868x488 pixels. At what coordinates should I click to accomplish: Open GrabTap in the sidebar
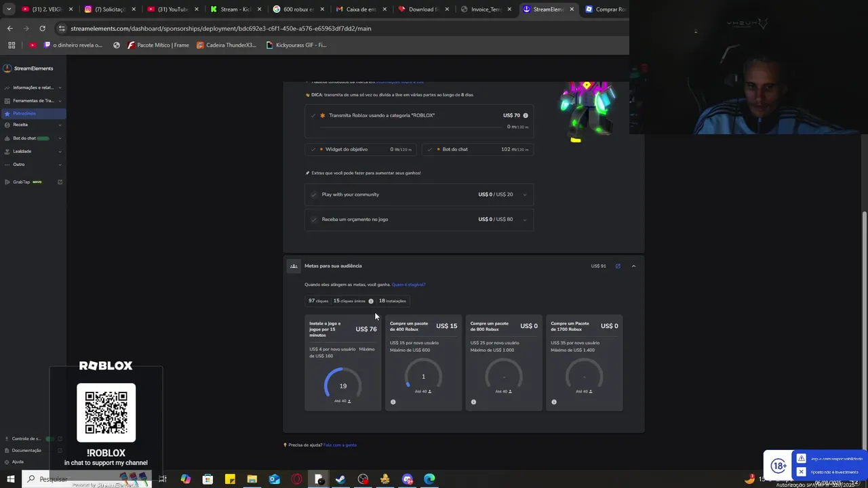pyautogui.click(x=27, y=182)
